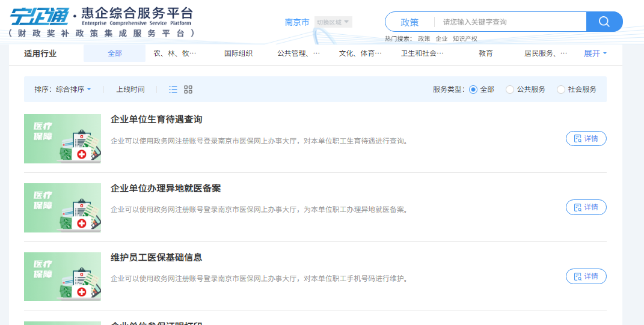Sort results by 上线时间

click(x=130, y=90)
